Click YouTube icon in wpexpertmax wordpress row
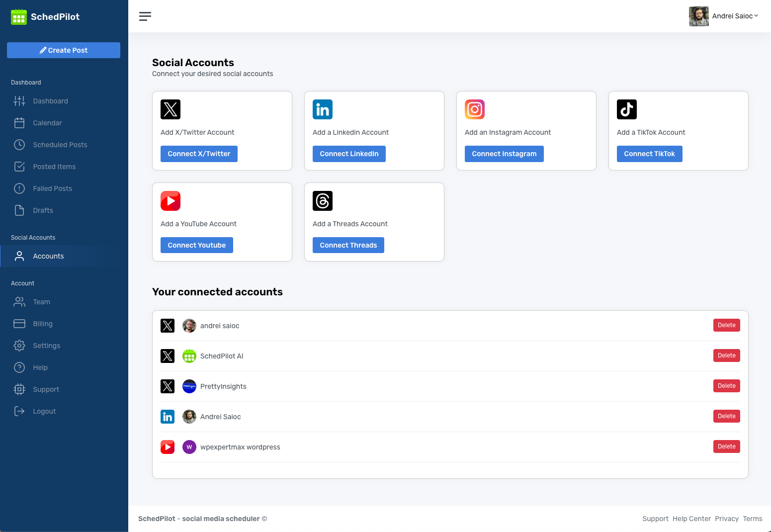The image size is (771, 532). 168,447
